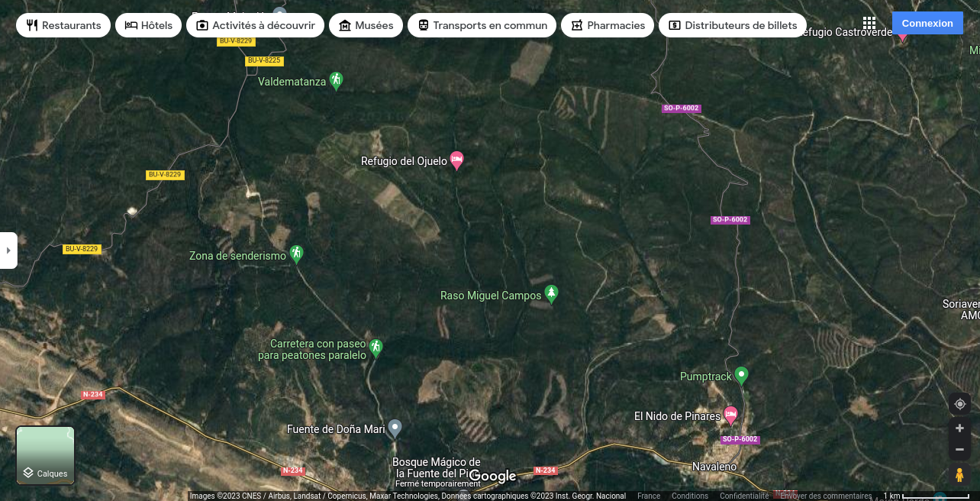Select the Valdematanza hiking marker
The height and width of the screenshot is (501, 980).
pos(336,80)
